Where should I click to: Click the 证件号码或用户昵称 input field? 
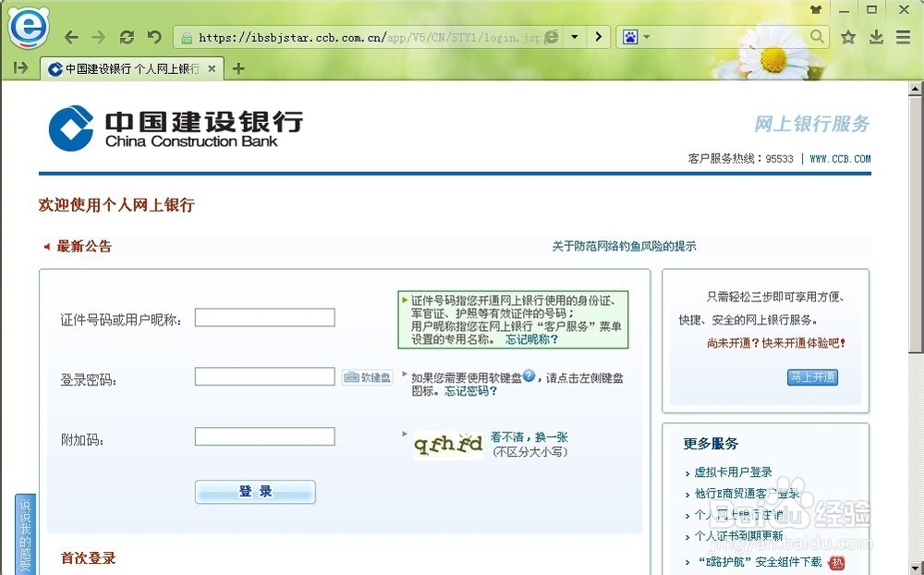click(x=264, y=317)
